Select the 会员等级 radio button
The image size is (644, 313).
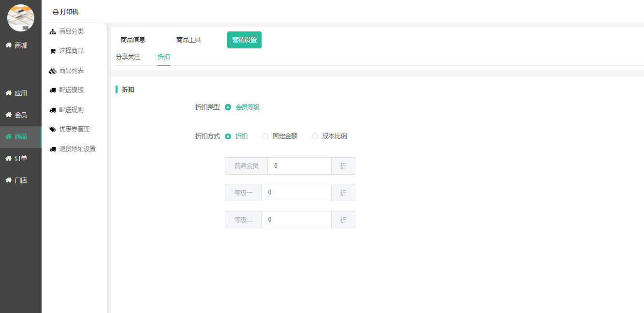click(228, 107)
